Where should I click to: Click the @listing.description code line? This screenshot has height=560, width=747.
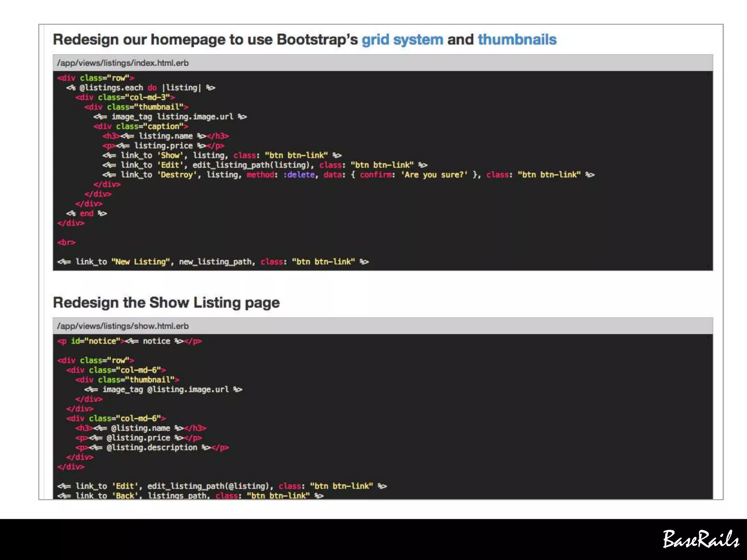(152, 447)
